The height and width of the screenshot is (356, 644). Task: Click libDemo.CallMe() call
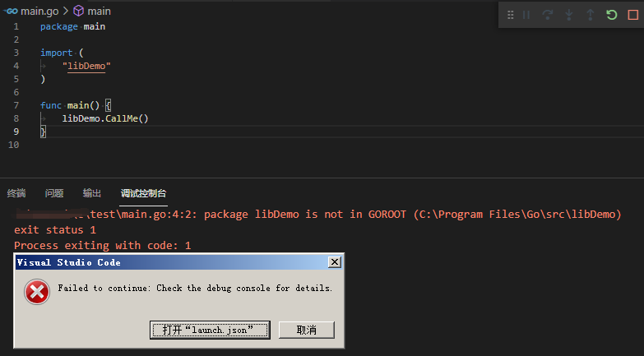105,118
